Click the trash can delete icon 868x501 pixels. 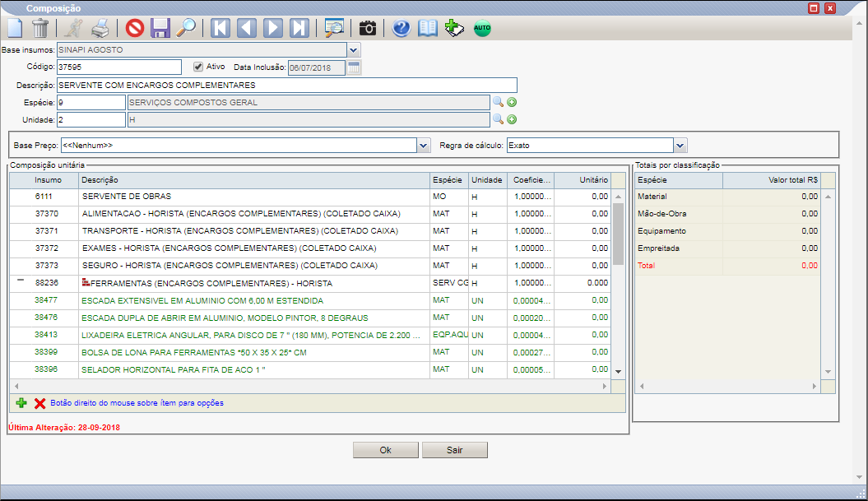click(40, 28)
